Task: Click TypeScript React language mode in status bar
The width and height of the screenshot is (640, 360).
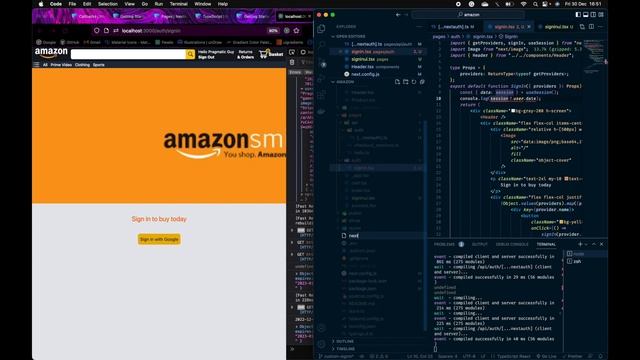Action: [x=514, y=356]
